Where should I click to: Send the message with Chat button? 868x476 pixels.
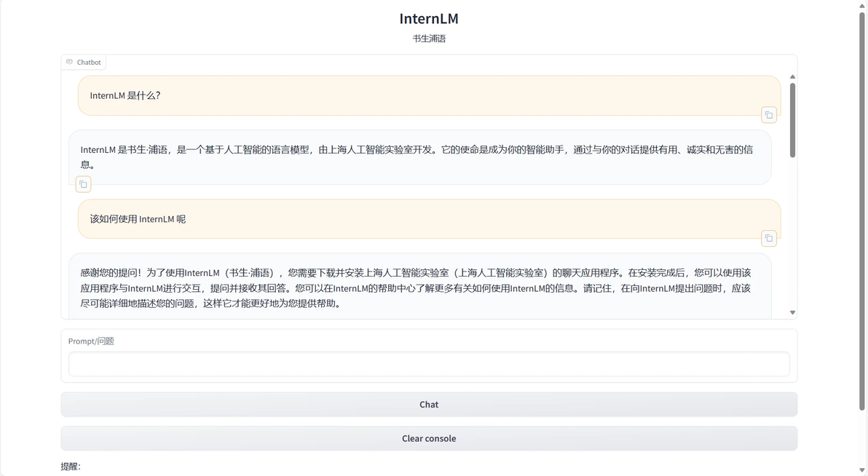(429, 405)
